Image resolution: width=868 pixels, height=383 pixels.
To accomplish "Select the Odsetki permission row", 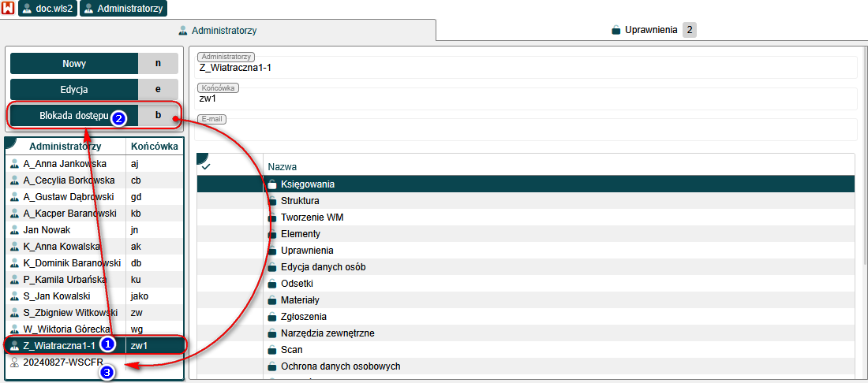I will coord(527,284).
